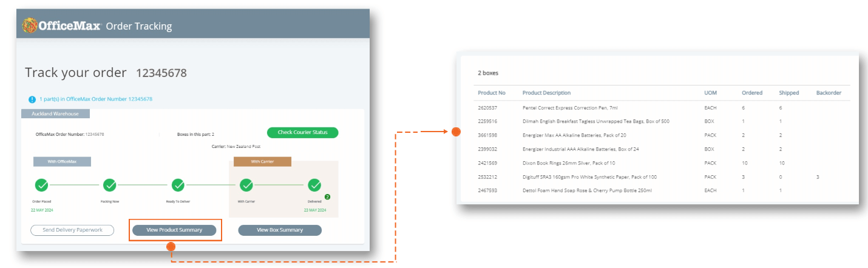Click Send Delivery Paperwork button
Viewport: 868px width, 268px height.
[x=72, y=230]
